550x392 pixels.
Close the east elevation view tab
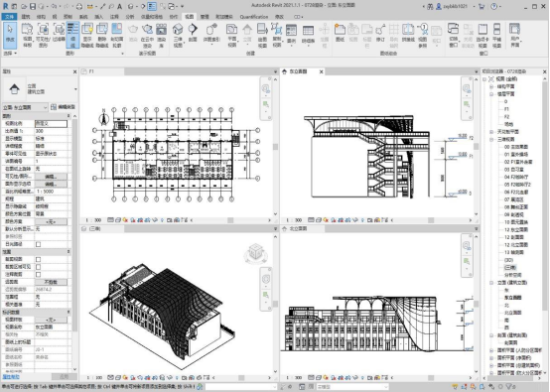321,71
